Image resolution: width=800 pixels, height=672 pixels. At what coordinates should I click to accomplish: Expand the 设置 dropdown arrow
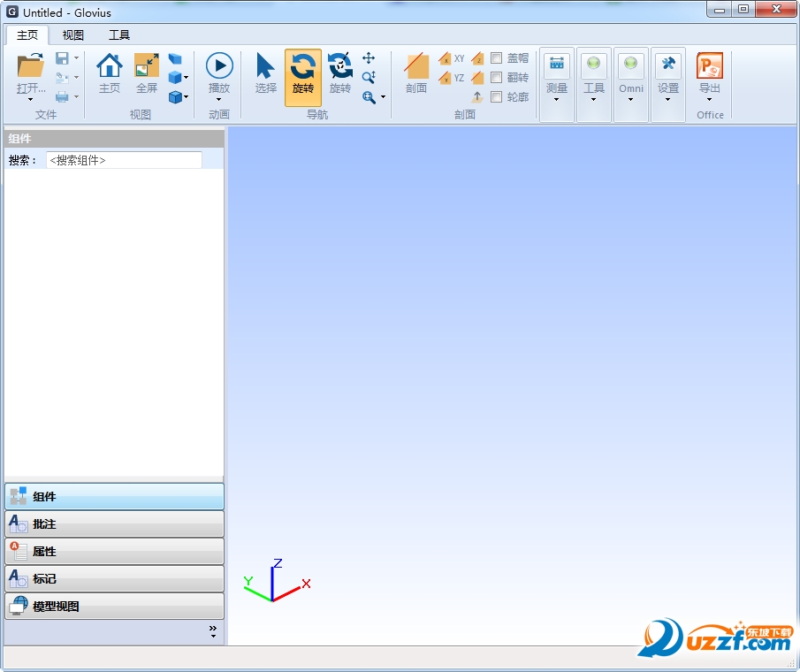coord(668,100)
